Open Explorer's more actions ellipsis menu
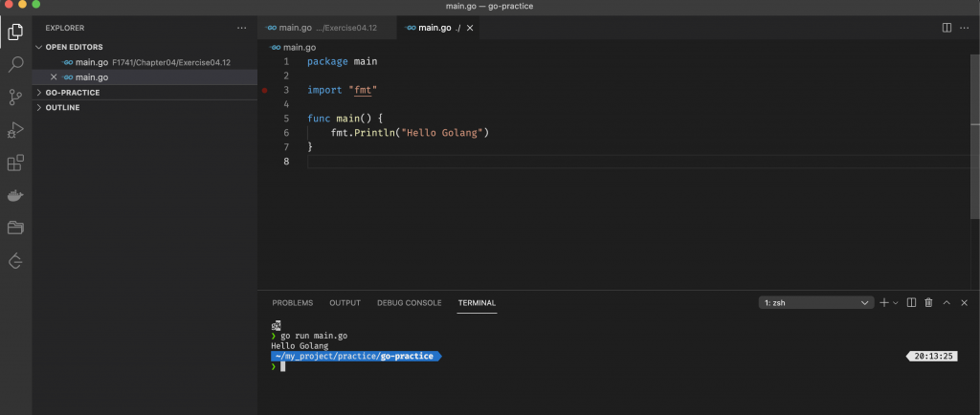 tap(242, 29)
